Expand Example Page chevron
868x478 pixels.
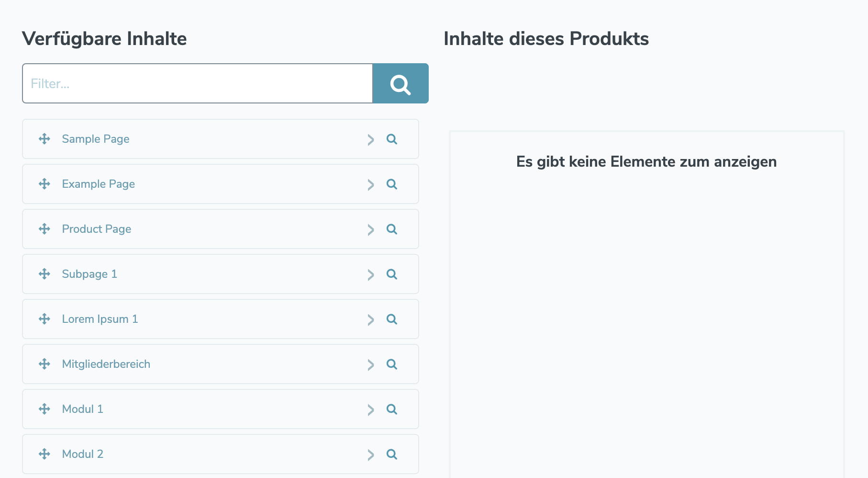(x=370, y=184)
